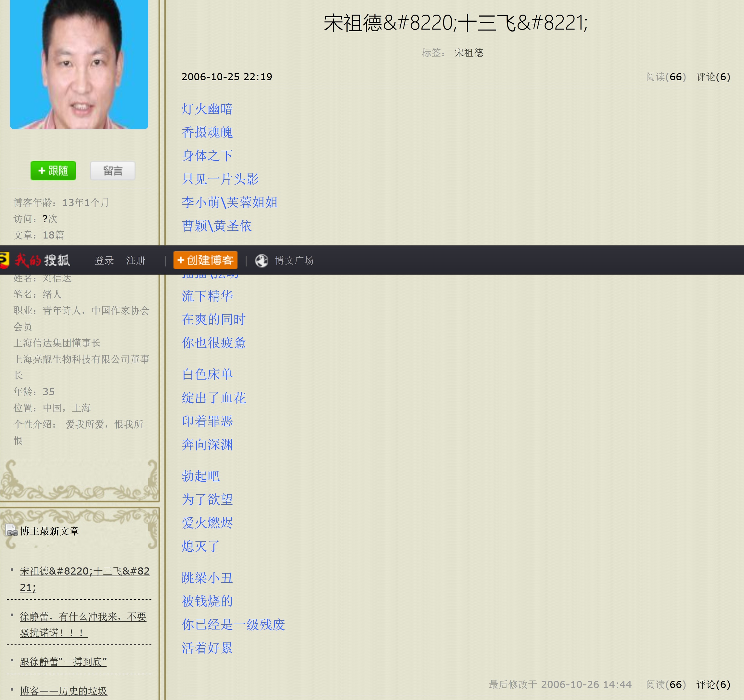Click the 上海信达集团懂事长 profile line
The width and height of the screenshot is (744, 700).
tap(57, 343)
